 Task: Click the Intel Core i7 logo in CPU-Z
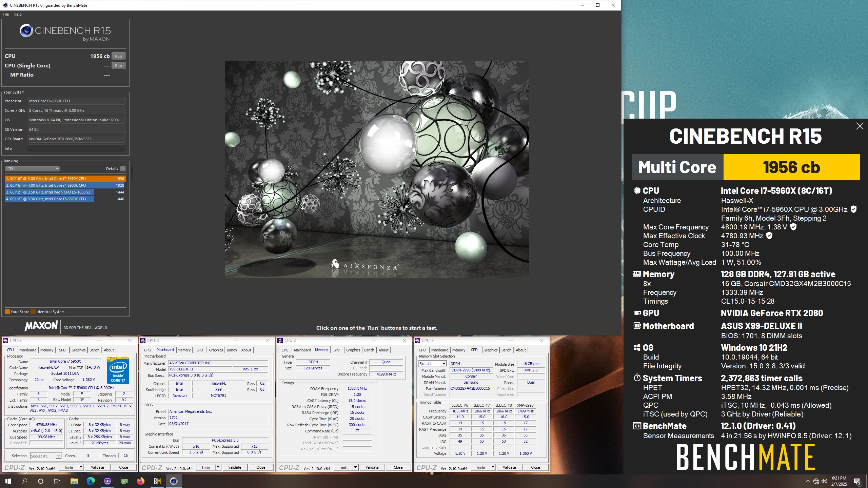pos(118,370)
